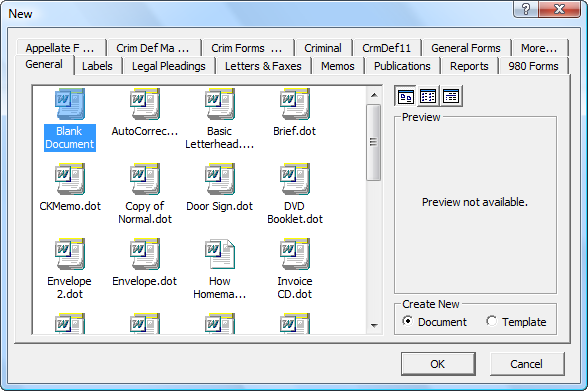Image resolution: width=588 pixels, height=391 pixels.
Task: Show more tabs via More...
Action: click(539, 48)
